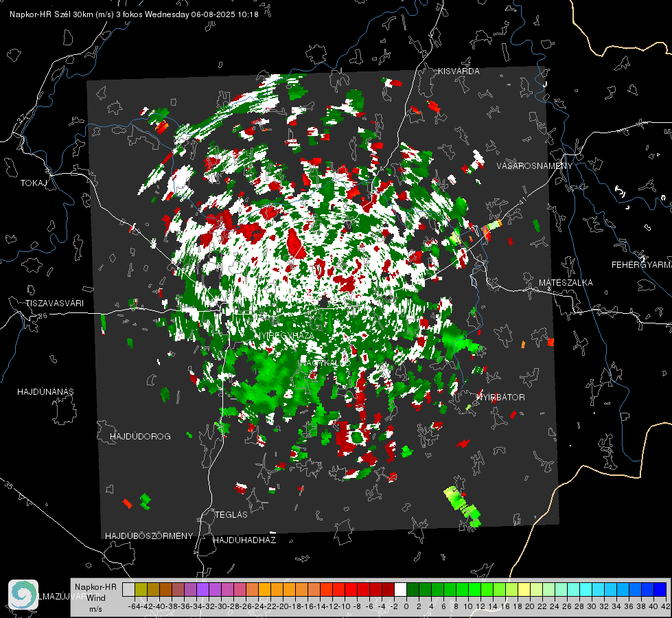
Task: Select the TISZAVASVÁRI city label
Action: point(54,304)
